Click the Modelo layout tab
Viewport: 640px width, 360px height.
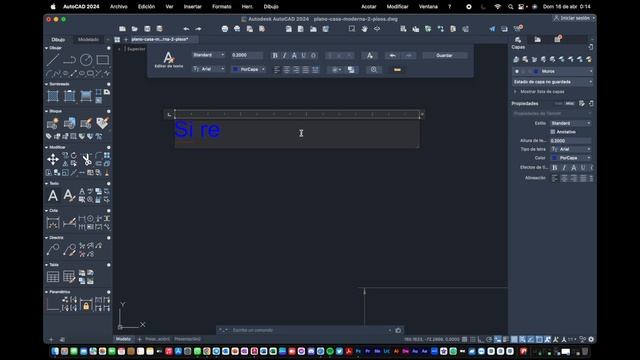pyautogui.click(x=123, y=339)
